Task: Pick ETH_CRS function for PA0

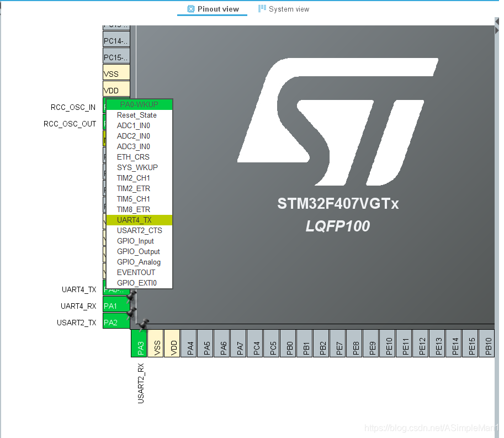Action: click(139, 157)
